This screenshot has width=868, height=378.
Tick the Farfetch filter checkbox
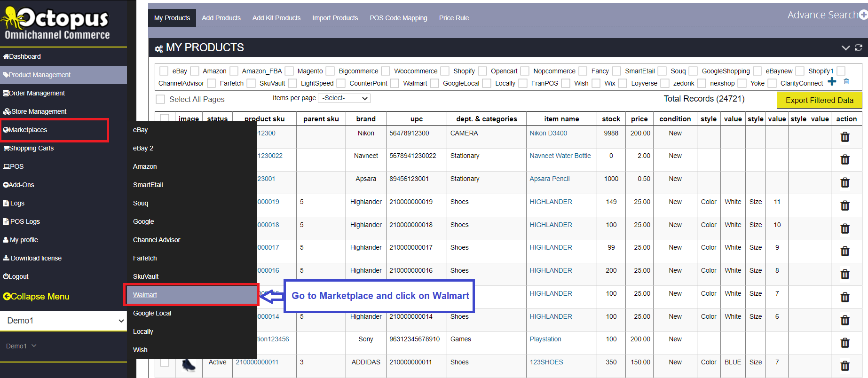click(x=212, y=83)
